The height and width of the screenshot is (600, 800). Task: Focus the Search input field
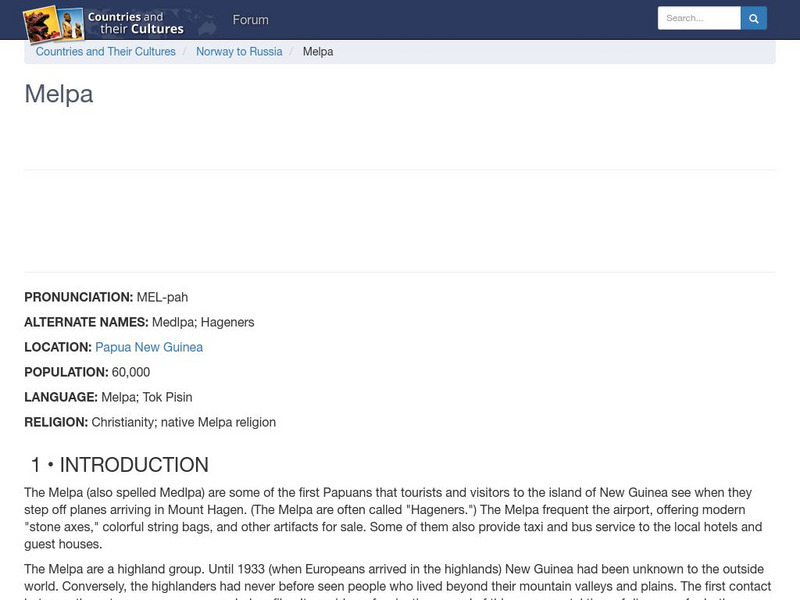point(699,18)
